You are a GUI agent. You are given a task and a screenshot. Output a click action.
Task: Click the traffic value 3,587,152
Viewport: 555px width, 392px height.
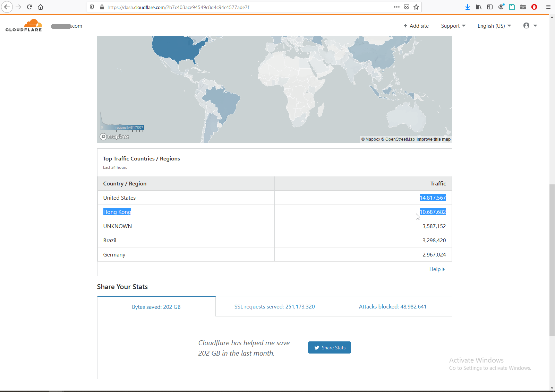point(434,226)
